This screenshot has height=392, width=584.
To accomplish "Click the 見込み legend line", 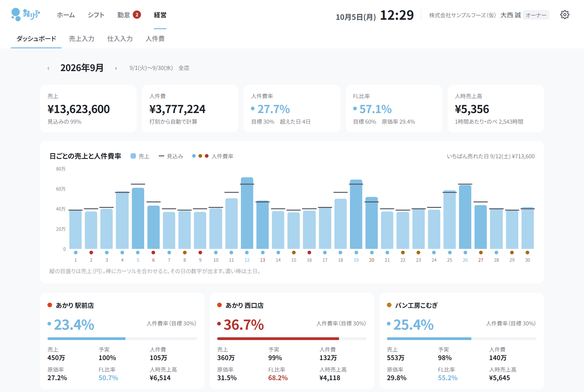I will click(162, 156).
